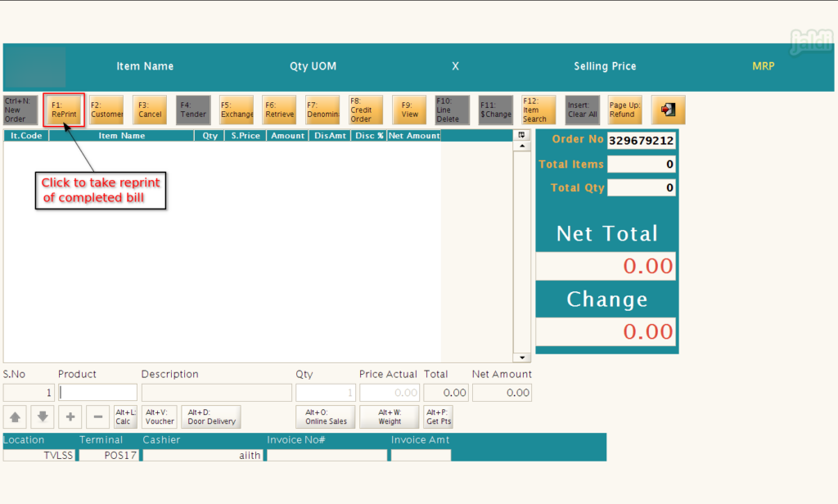The image size is (838, 504).
Task: Click the table column chooser icon
Action: point(521,135)
